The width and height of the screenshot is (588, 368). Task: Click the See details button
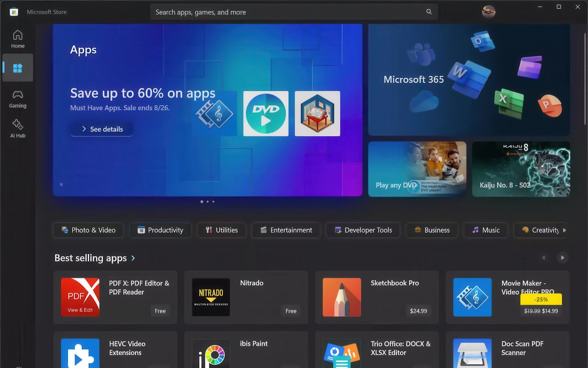pyautogui.click(x=102, y=129)
